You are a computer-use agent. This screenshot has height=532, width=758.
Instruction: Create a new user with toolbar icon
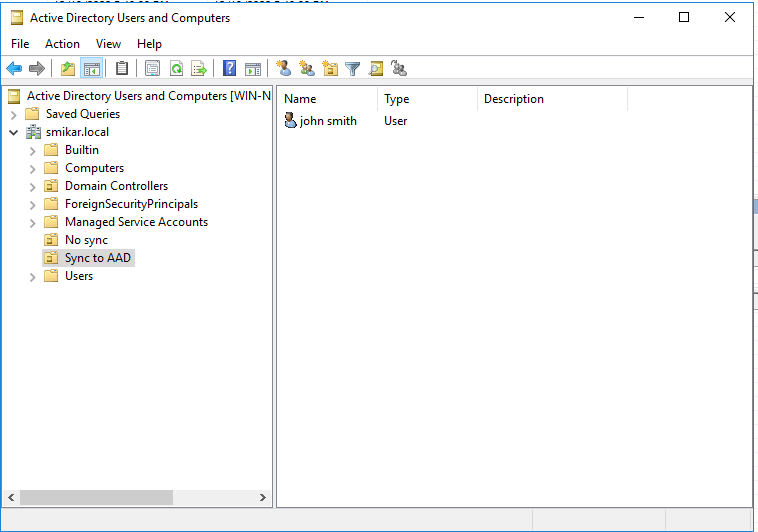click(x=283, y=69)
